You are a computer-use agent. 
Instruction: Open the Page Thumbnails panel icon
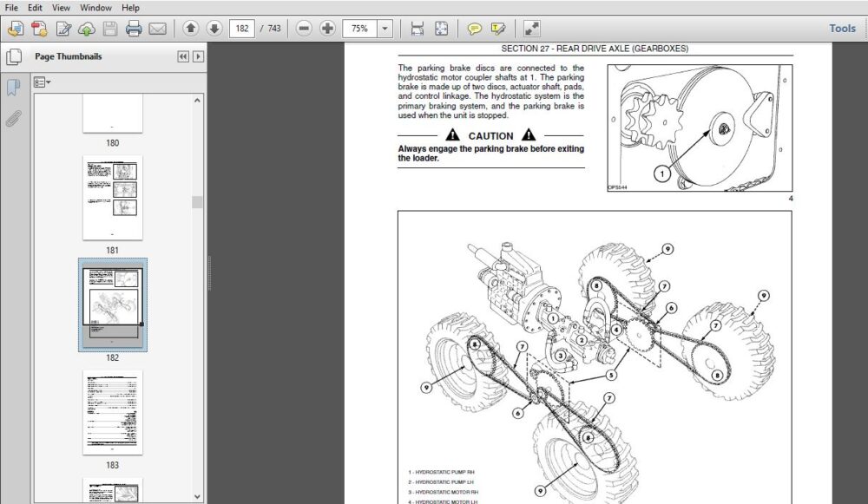(14, 56)
